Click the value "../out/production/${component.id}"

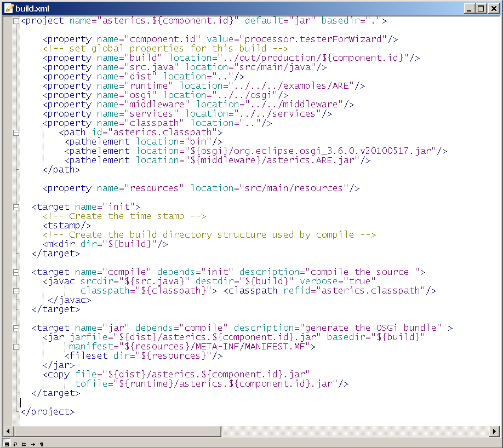pos(313,58)
